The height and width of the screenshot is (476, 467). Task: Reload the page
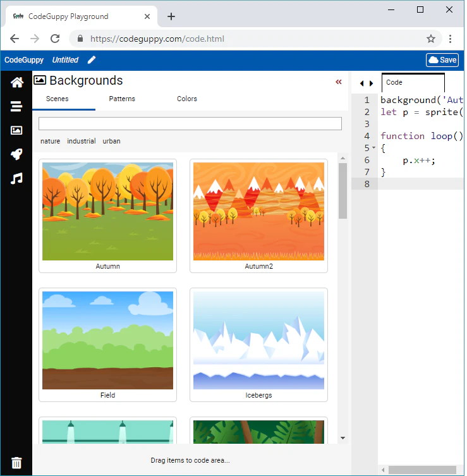(x=55, y=39)
